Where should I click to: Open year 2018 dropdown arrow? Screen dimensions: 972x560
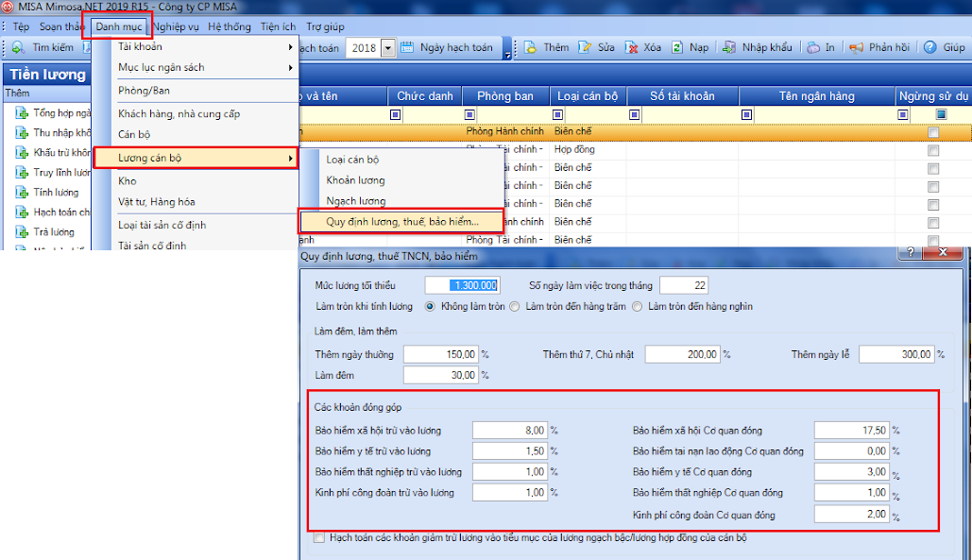pos(388,48)
